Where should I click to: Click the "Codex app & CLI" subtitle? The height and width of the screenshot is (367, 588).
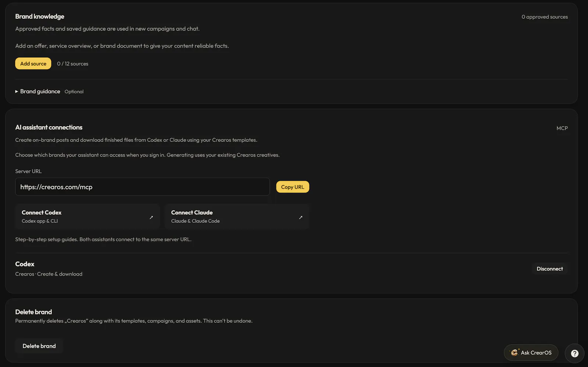pyautogui.click(x=40, y=221)
